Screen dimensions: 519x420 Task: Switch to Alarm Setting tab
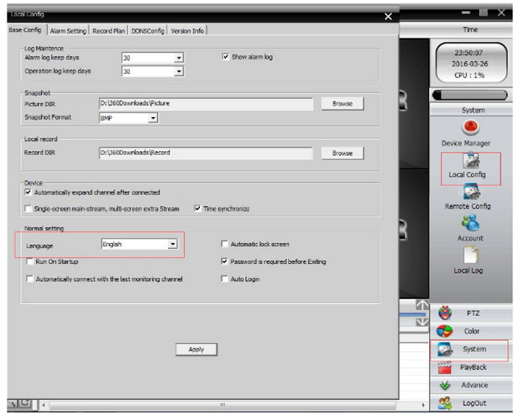pos(68,31)
